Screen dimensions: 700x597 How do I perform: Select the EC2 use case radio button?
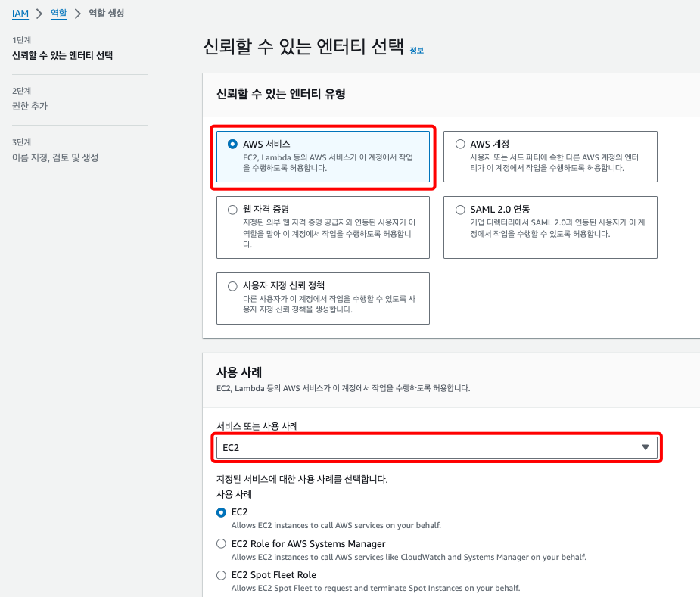(221, 512)
